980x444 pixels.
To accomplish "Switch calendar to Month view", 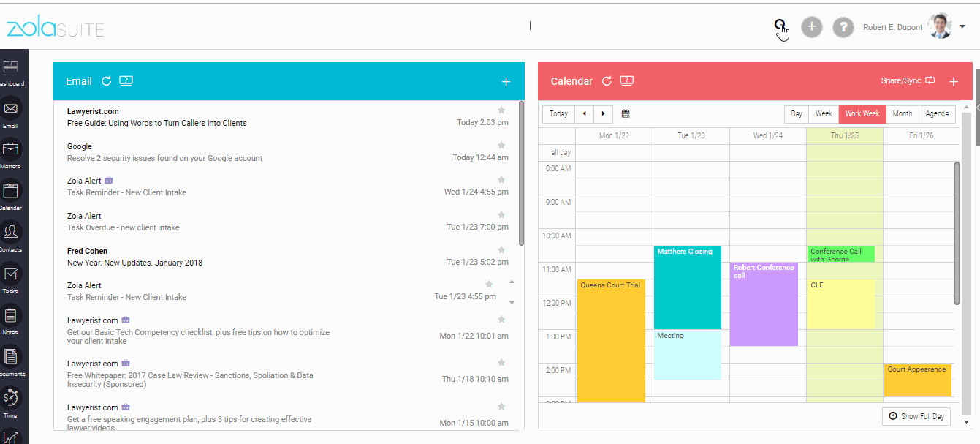I will (x=902, y=114).
